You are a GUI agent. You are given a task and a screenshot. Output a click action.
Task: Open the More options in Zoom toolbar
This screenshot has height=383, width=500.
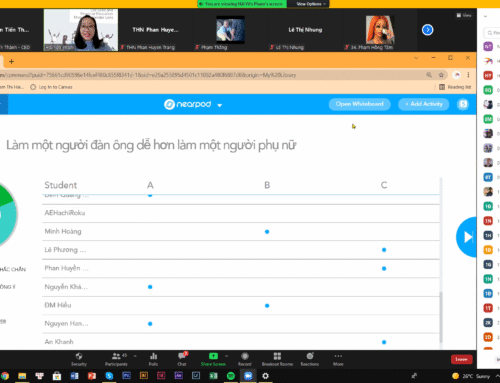coord(338,359)
